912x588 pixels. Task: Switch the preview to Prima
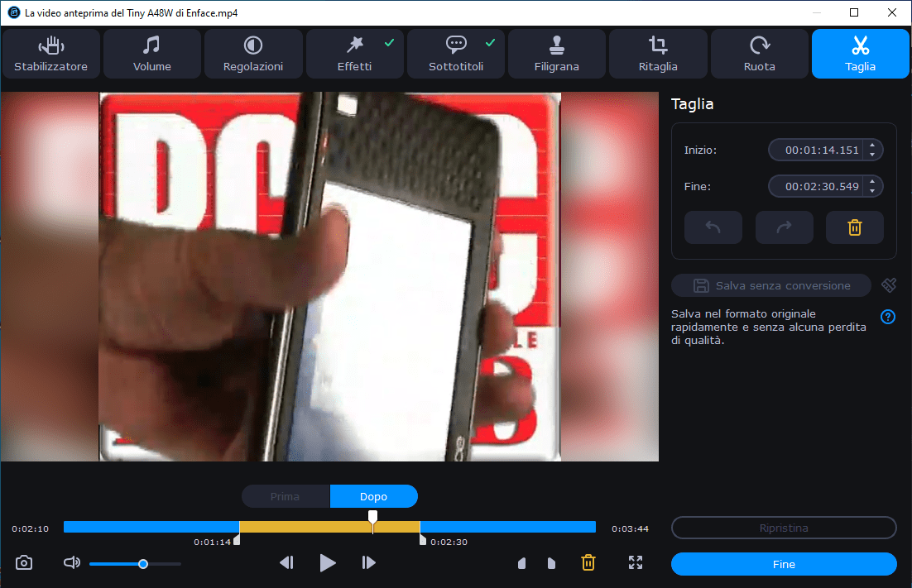286,496
